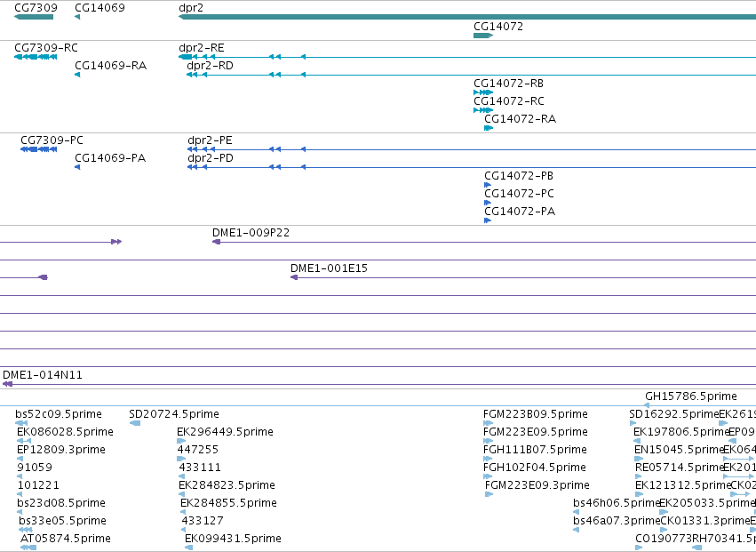Select the 447255 feature label
Screen dimensions: 756x552
click(x=198, y=450)
